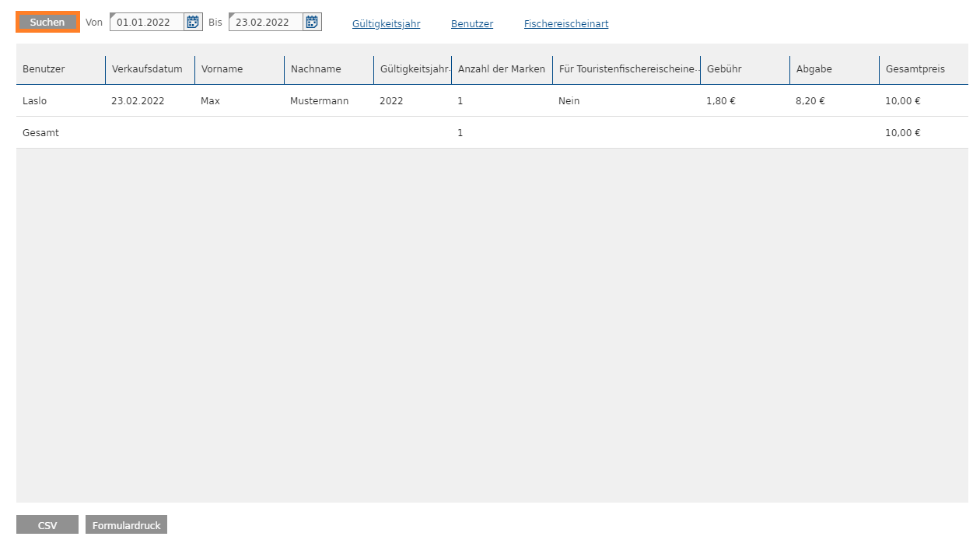Click the Anzahl der Marken column header

coord(501,69)
